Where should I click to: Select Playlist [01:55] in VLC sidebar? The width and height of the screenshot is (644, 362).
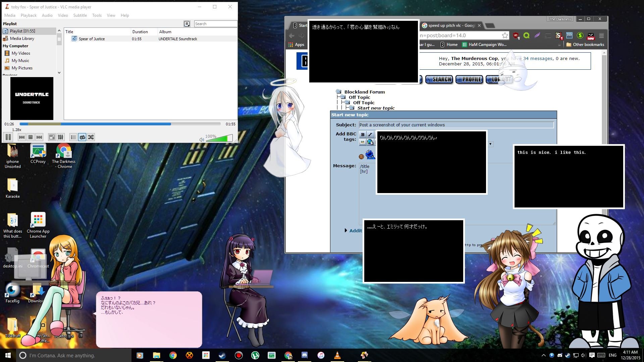29,31
